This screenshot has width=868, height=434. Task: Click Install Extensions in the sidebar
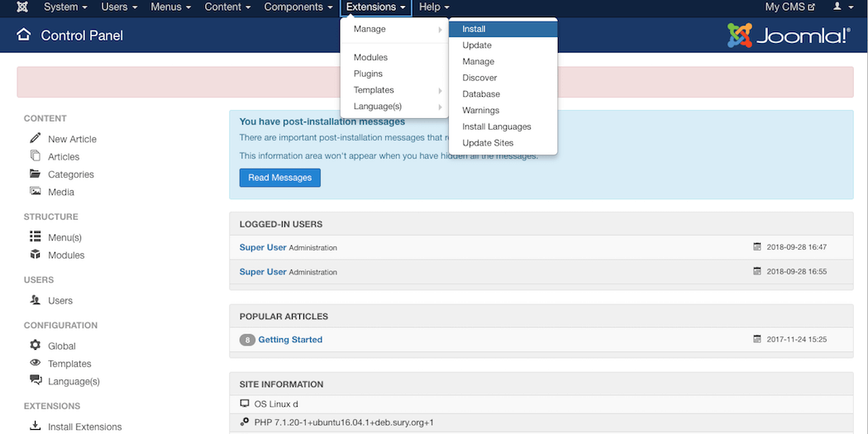[x=84, y=427]
